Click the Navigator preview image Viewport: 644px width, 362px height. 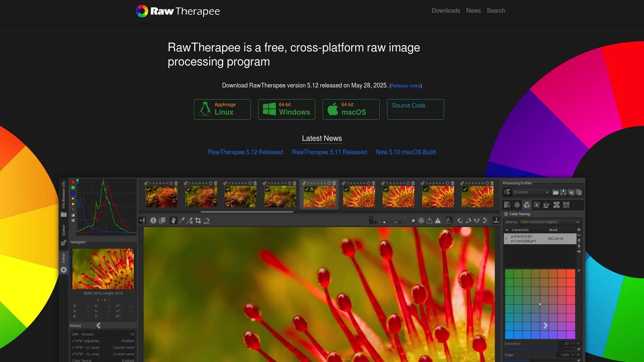tap(103, 269)
